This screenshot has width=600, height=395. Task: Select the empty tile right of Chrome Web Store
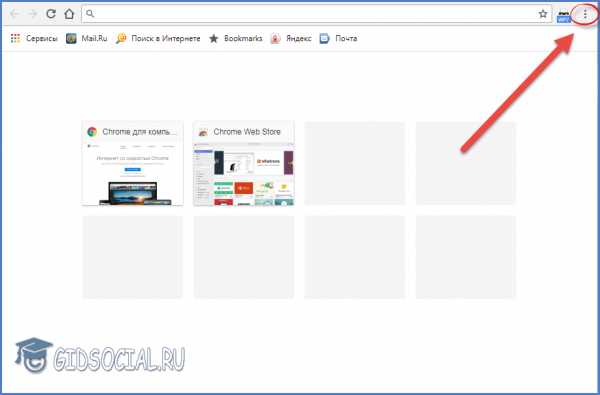click(x=355, y=163)
